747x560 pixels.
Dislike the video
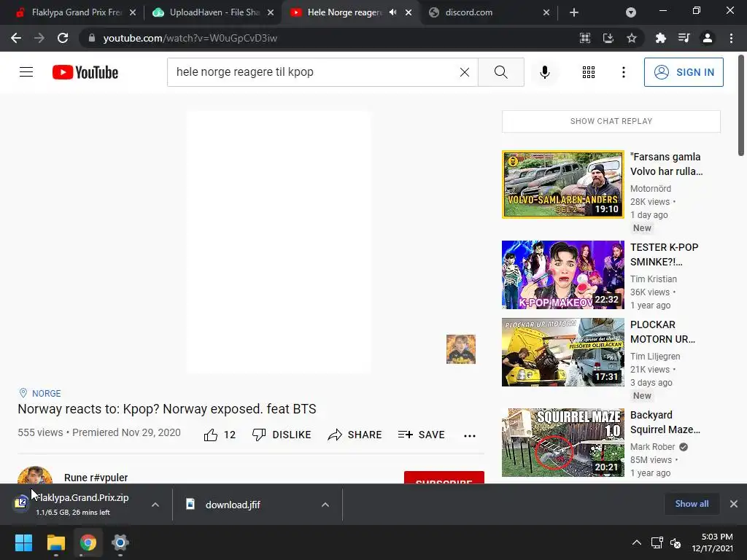282,435
